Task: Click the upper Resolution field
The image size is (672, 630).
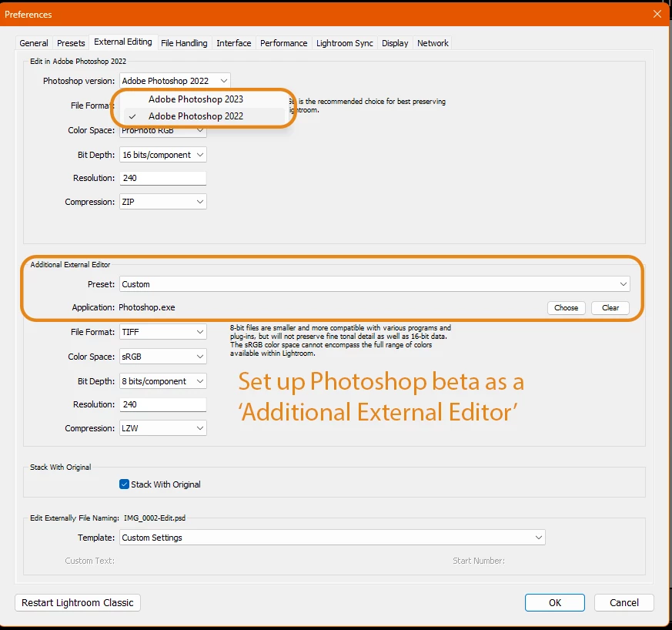Action: click(x=163, y=178)
